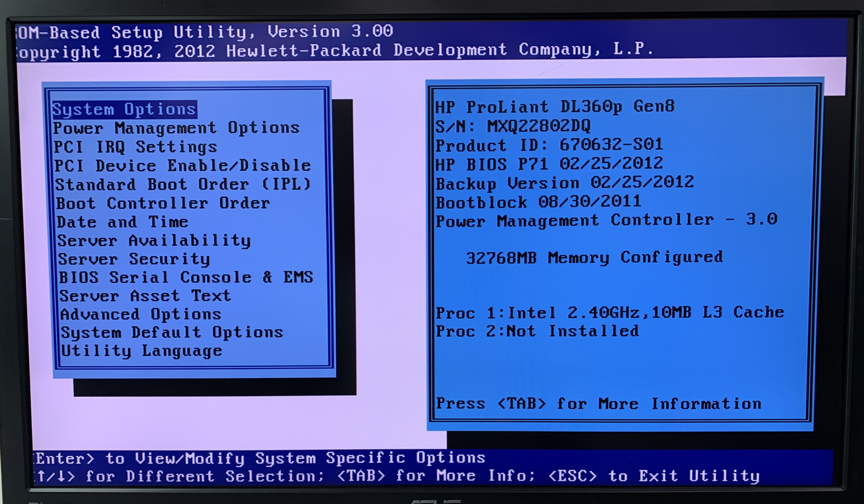Open Boot Controller Order
The width and height of the screenshot is (864, 504).
[x=163, y=203]
